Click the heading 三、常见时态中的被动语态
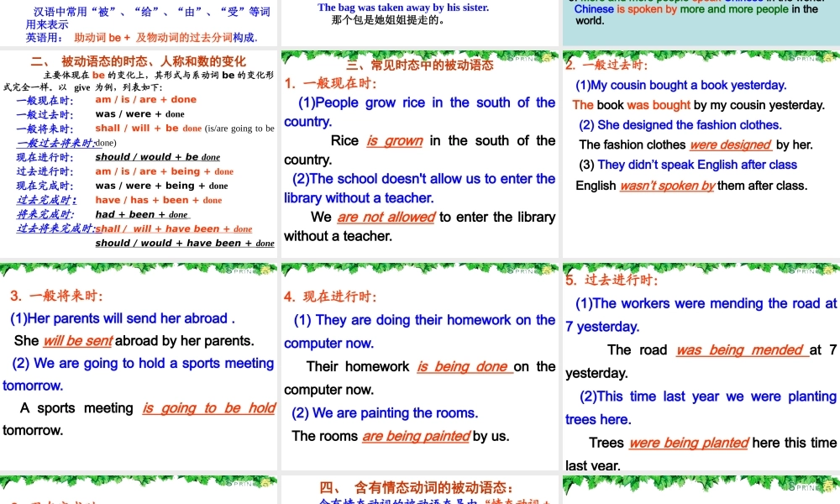 coord(420,65)
